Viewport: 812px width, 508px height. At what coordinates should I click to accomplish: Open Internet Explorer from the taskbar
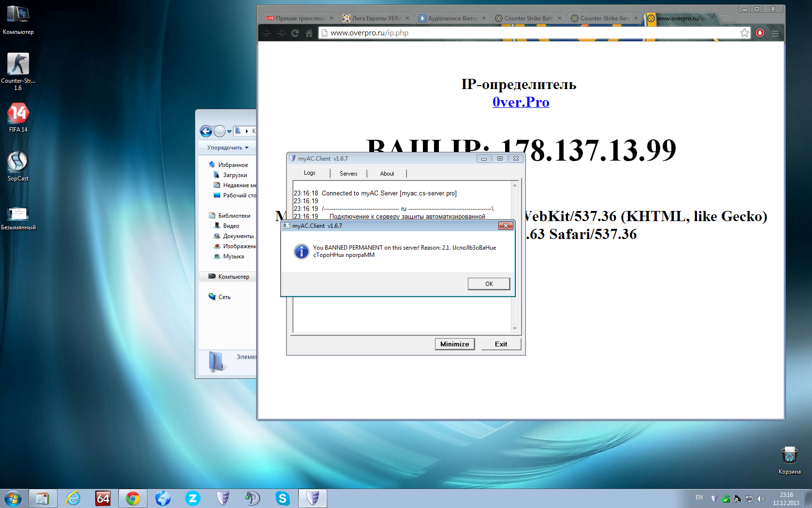[73, 498]
